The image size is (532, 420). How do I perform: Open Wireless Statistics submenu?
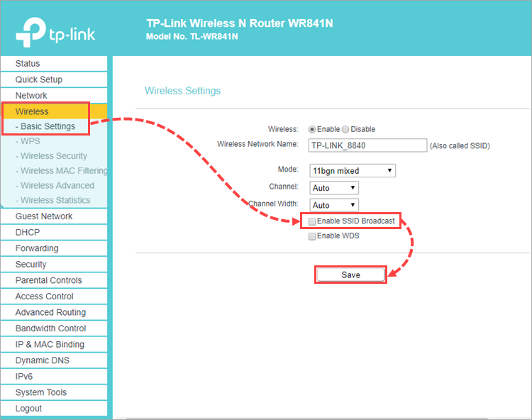pyautogui.click(x=54, y=200)
